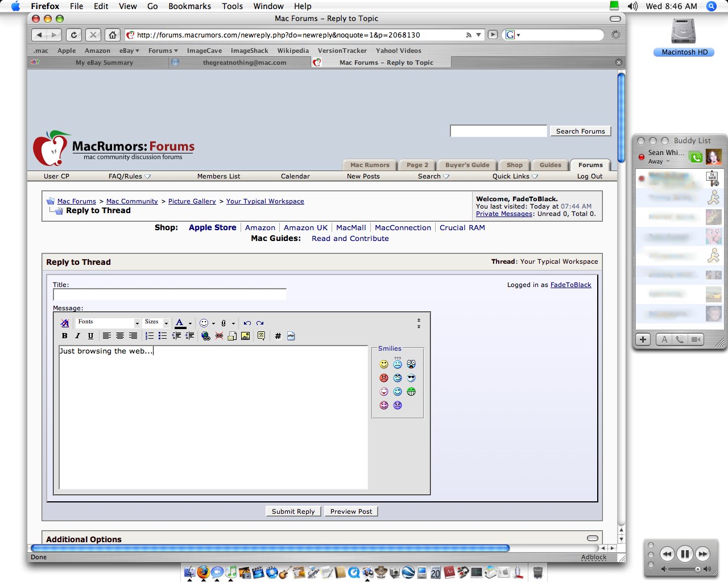The image size is (728, 582).
Task: Open the Tools menu
Action: click(232, 6)
